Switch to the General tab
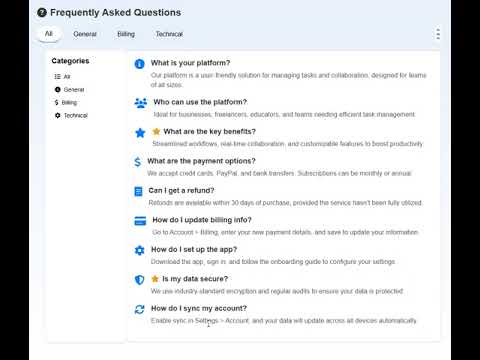 pyautogui.click(x=85, y=34)
